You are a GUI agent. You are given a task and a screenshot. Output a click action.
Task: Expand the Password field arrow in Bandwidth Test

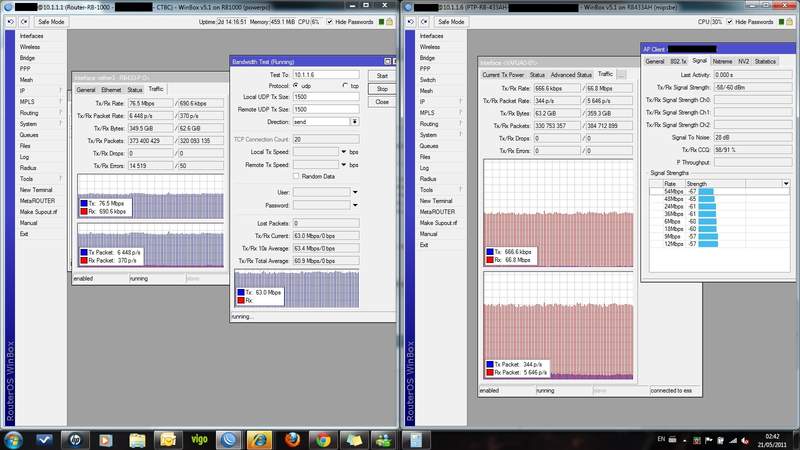(x=355, y=205)
